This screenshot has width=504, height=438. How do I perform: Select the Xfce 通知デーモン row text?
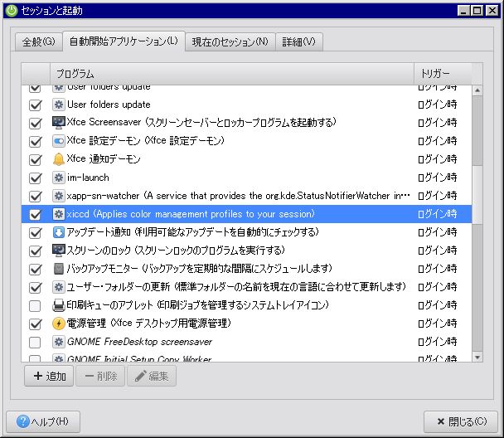tap(104, 159)
